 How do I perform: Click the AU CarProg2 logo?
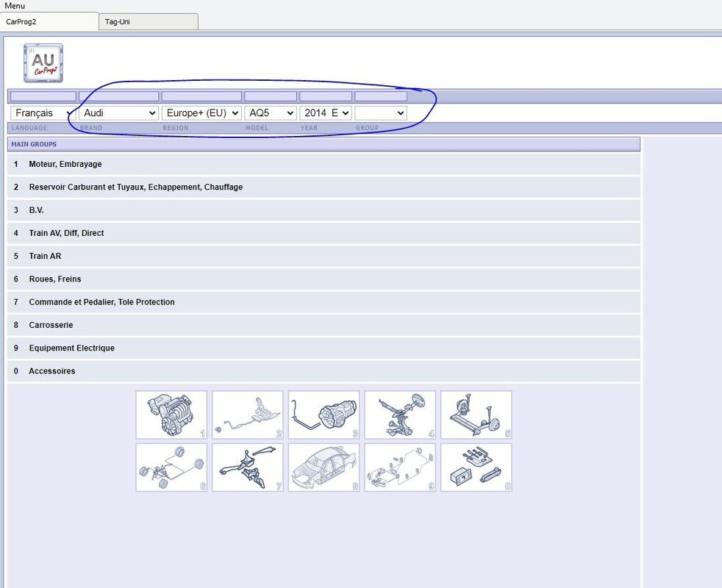point(43,63)
